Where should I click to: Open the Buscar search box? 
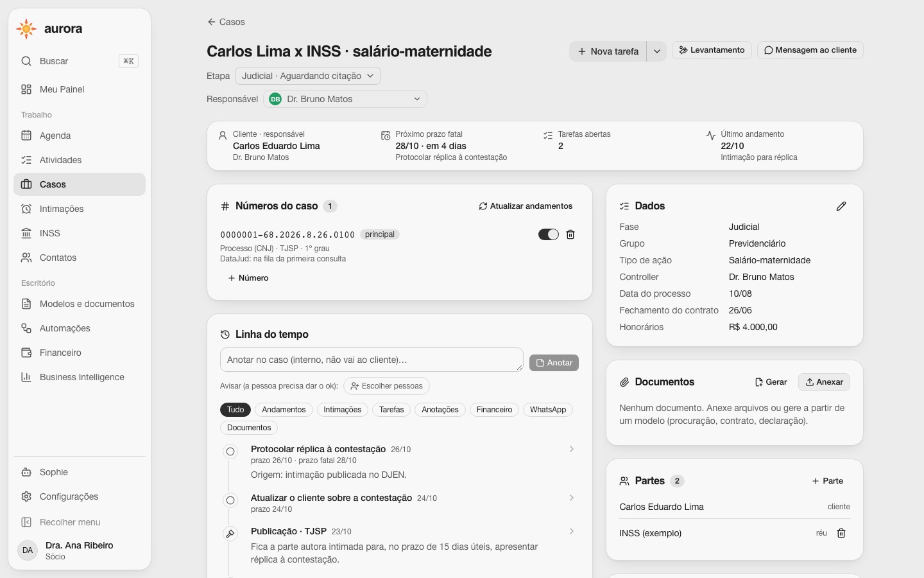pos(80,61)
